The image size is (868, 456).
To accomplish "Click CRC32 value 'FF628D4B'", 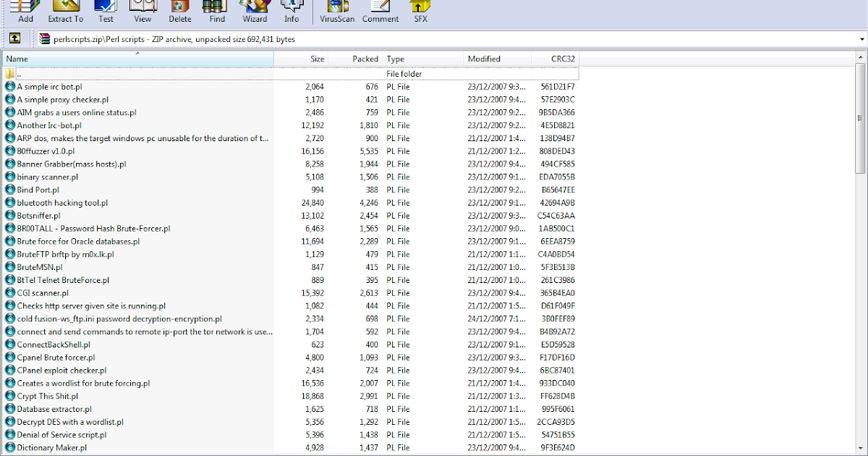I will click(x=558, y=396).
